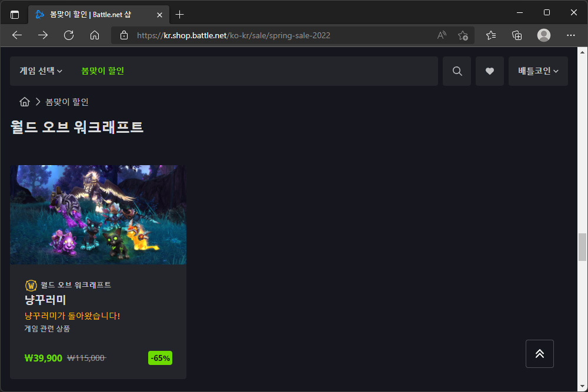
Task: Select the 봄맞이 할인 nav tab
Action: (x=102, y=71)
